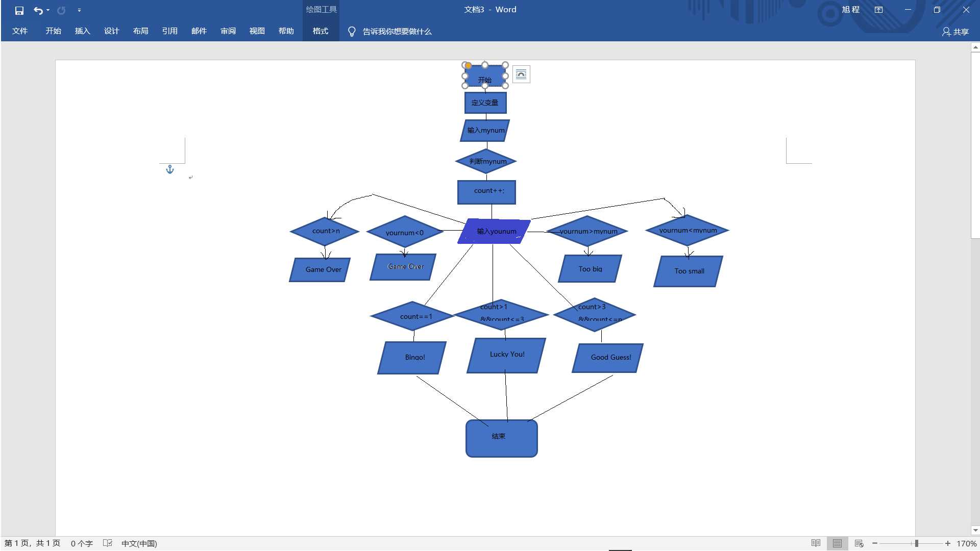This screenshot has height=551, width=980.
Task: Select the Good Guess! parallelogram shape
Action: coord(607,358)
